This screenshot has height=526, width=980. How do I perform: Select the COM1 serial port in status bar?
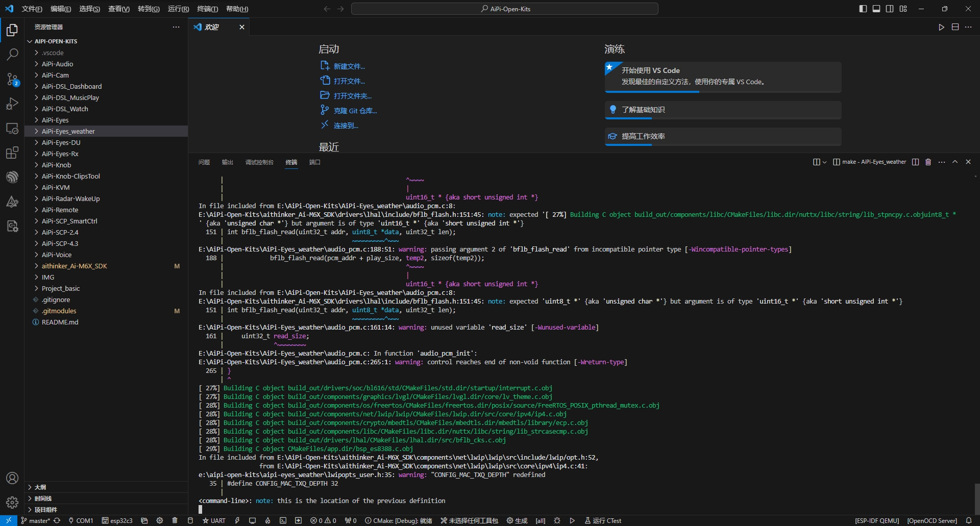(x=81, y=520)
